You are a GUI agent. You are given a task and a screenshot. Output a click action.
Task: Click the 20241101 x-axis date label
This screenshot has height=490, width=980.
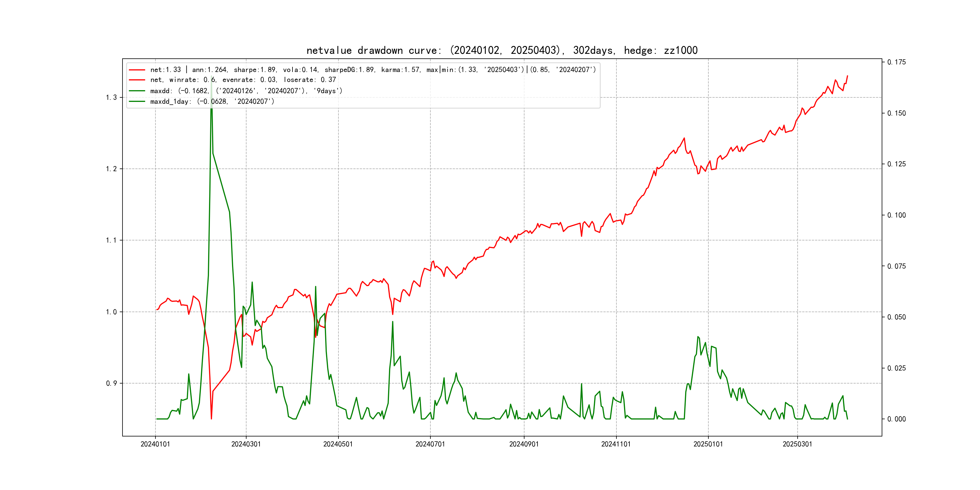616,444
